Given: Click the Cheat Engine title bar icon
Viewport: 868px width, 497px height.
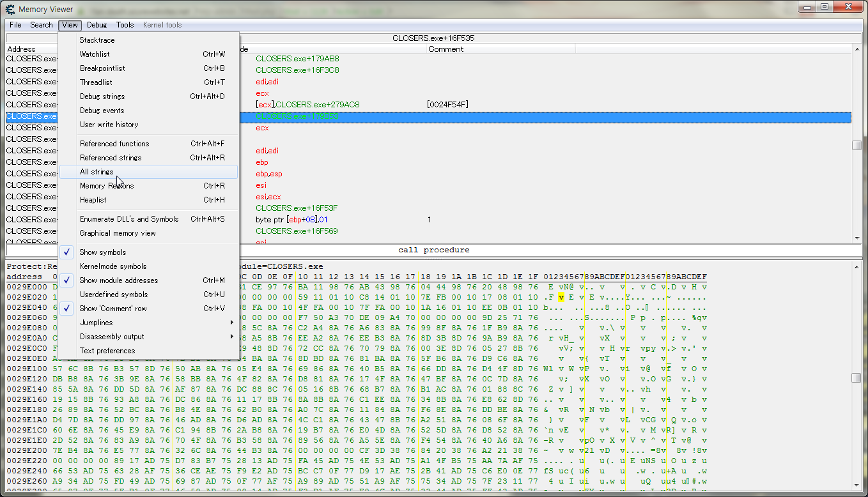Looking at the screenshot, I should point(10,9).
